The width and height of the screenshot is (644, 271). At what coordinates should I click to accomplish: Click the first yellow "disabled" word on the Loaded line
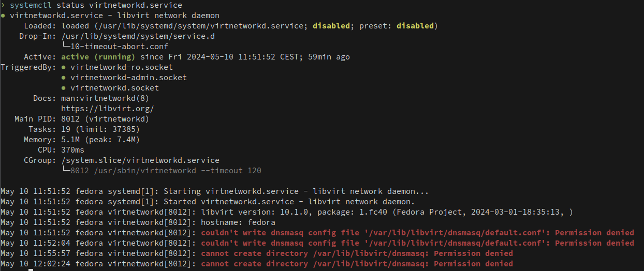pyautogui.click(x=331, y=26)
